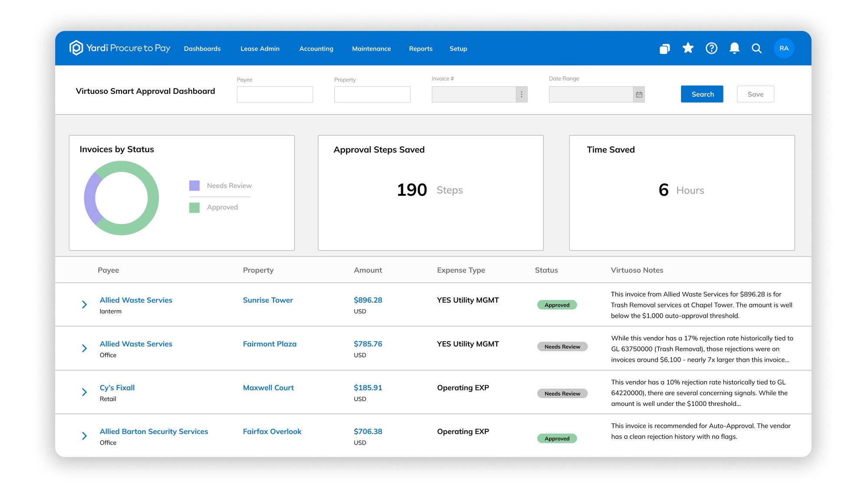
Task: Click the Approved badge for Sunrise Tower
Action: coord(557,305)
